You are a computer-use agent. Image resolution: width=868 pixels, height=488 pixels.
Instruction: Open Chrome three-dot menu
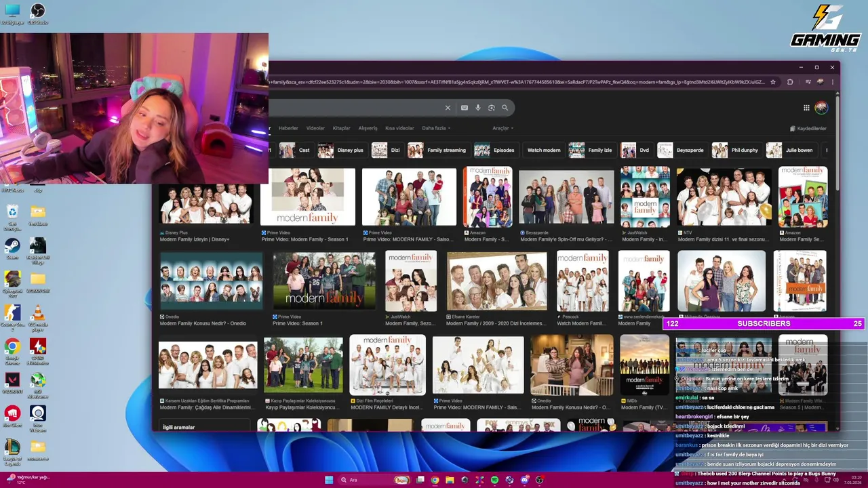pyautogui.click(x=832, y=82)
